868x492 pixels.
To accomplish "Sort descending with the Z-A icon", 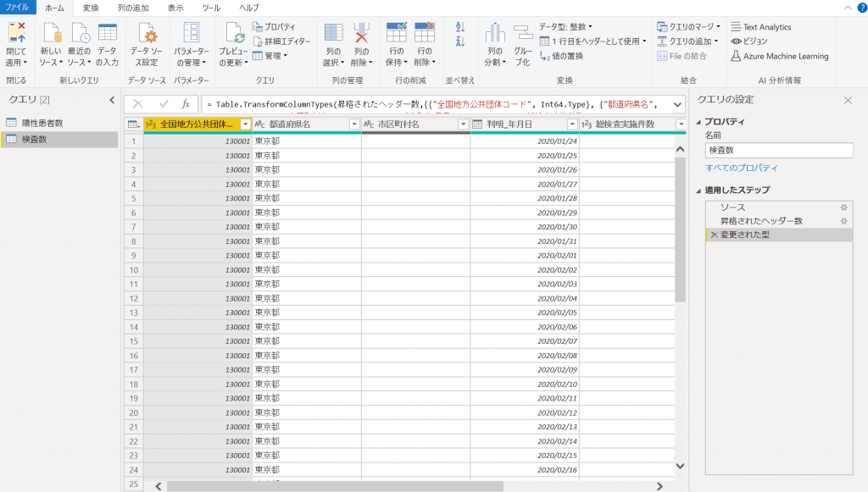I will coord(460,41).
